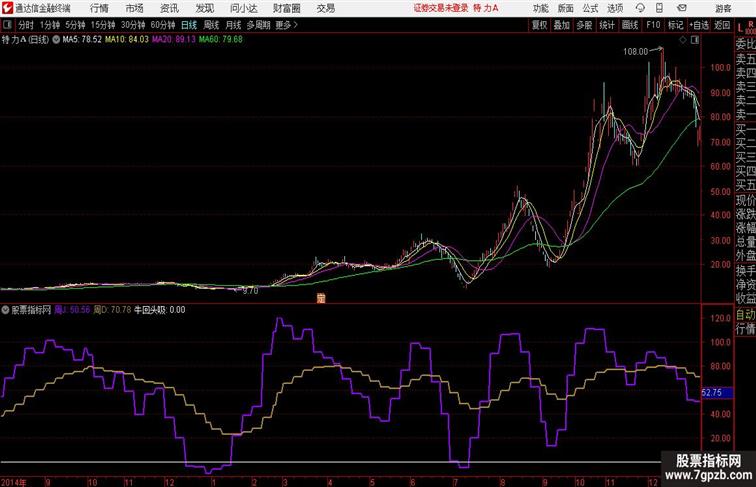Viewport: 756px width, 487px height.
Task: Click the 2014年 timeline label
Action: click(x=14, y=482)
